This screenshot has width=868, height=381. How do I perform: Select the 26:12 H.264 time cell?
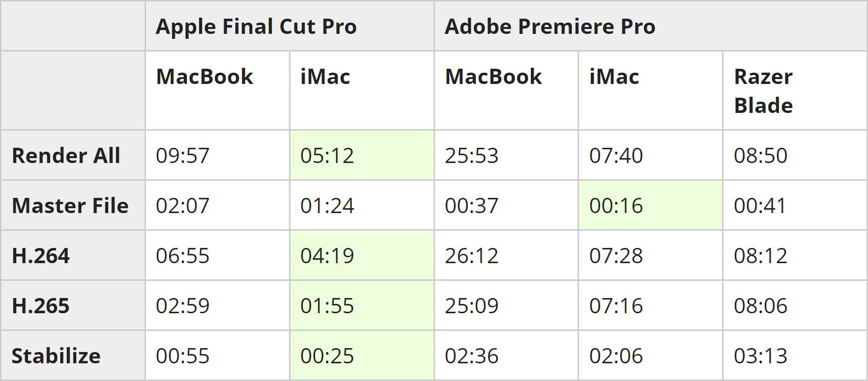coord(471,256)
